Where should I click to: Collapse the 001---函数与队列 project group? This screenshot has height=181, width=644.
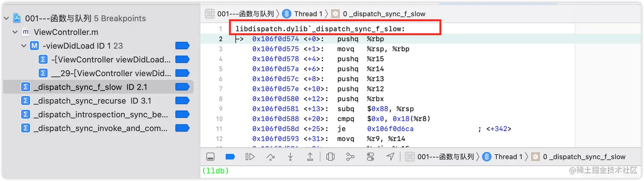6,18
